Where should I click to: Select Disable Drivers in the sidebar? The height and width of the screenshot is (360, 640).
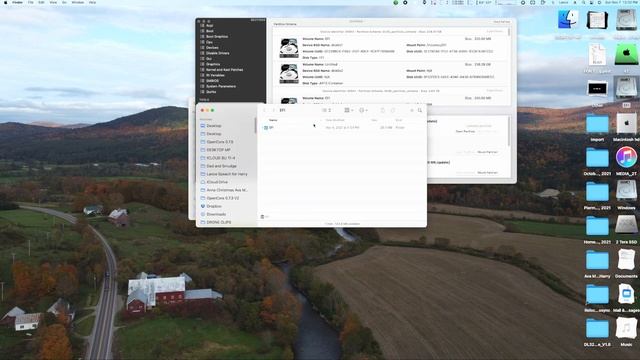[x=217, y=53]
